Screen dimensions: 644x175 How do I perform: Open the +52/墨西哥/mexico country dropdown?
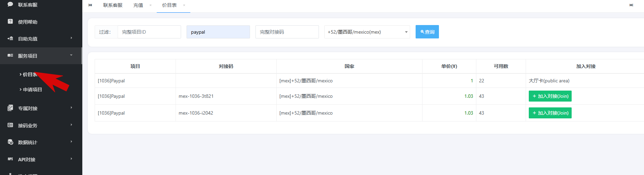(367, 32)
